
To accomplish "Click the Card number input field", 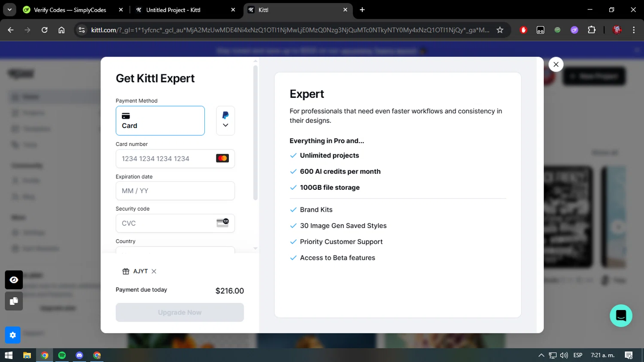I will point(175,158).
